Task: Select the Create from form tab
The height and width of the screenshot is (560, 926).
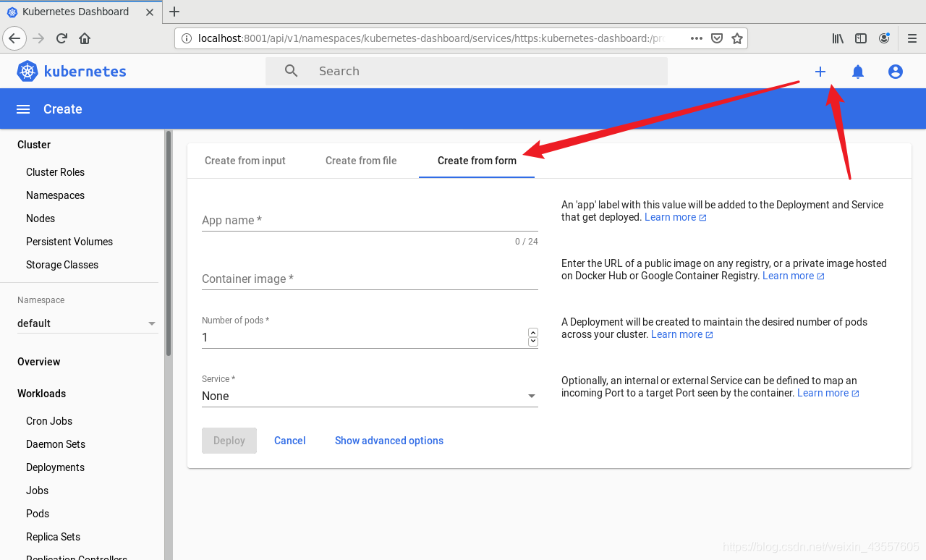Action: [x=477, y=161]
